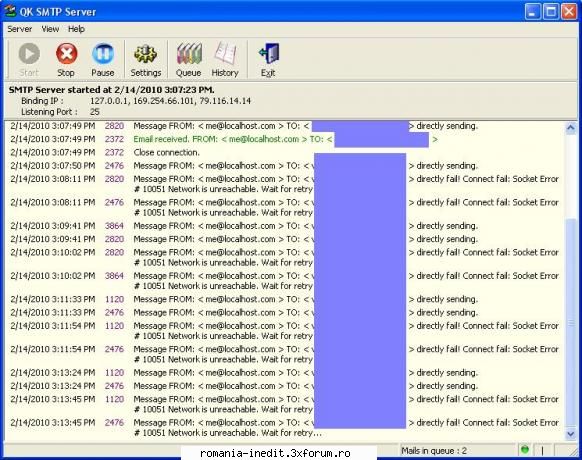The image size is (582, 460).
Task: Select the green 'Email received' log entry
Action: pyautogui.click(x=285, y=139)
